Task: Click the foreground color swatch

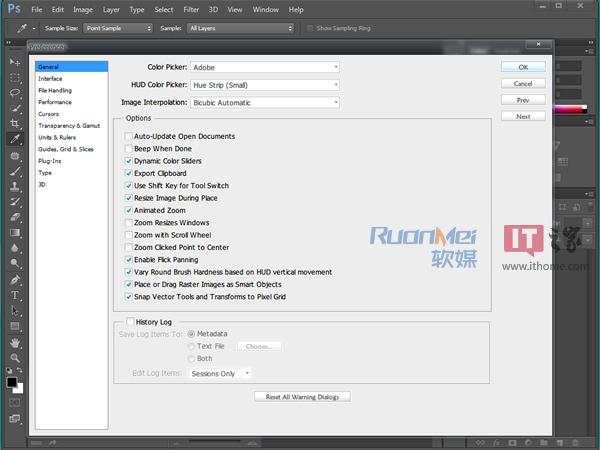Action: 12,382
